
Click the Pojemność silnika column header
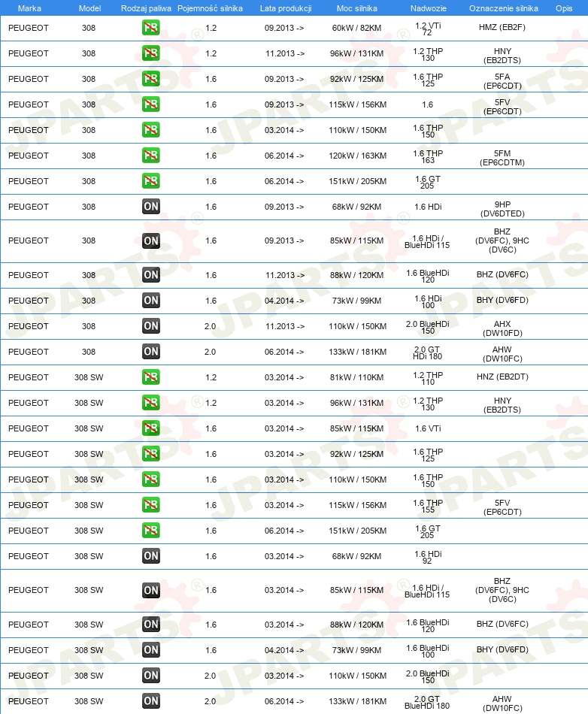[210, 8]
